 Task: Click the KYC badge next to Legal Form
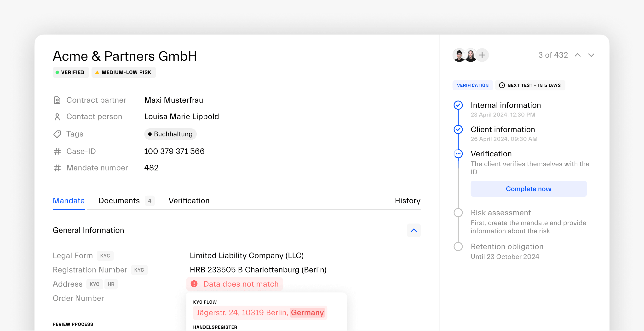coord(105,256)
